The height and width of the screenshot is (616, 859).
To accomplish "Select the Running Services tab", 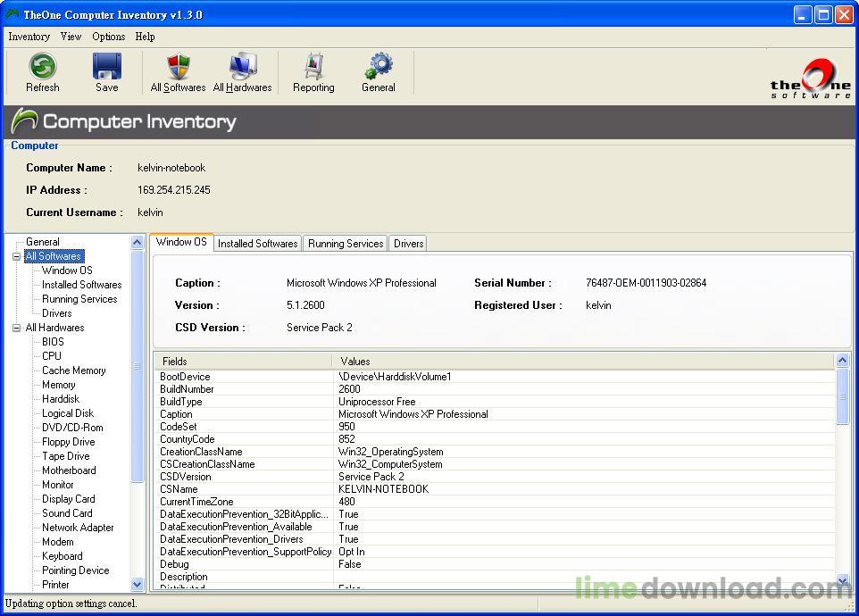I will 345,243.
